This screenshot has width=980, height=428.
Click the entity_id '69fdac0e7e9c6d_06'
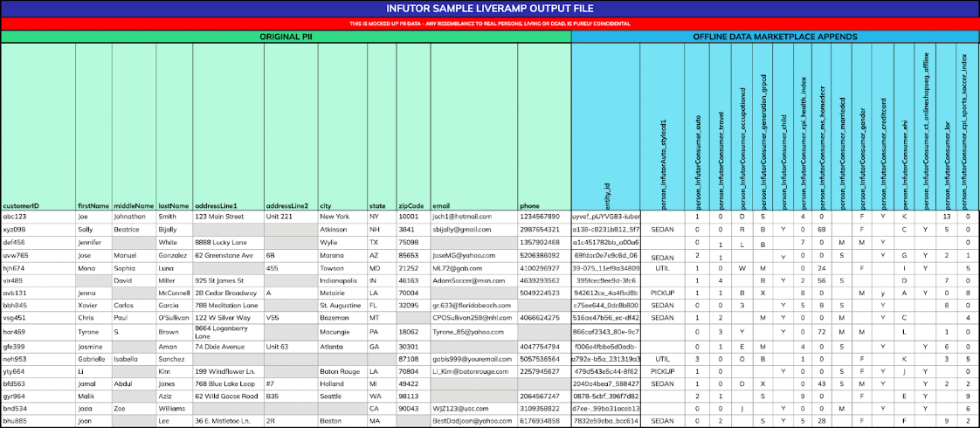point(605,255)
